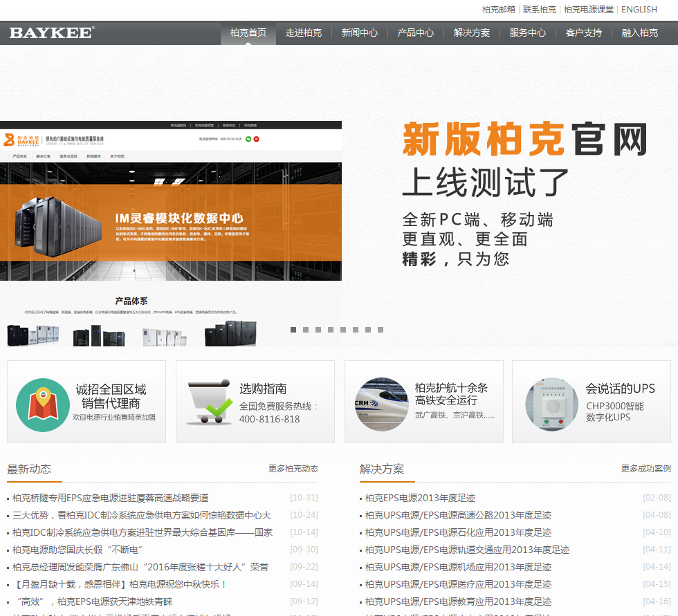
Task: Open the 融入柏克 nav item
Action: (640, 32)
